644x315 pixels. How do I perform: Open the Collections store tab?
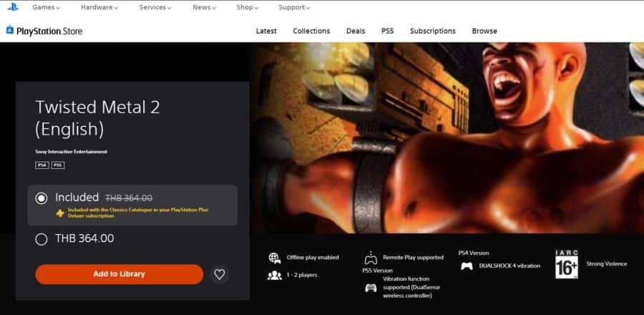[x=311, y=31]
